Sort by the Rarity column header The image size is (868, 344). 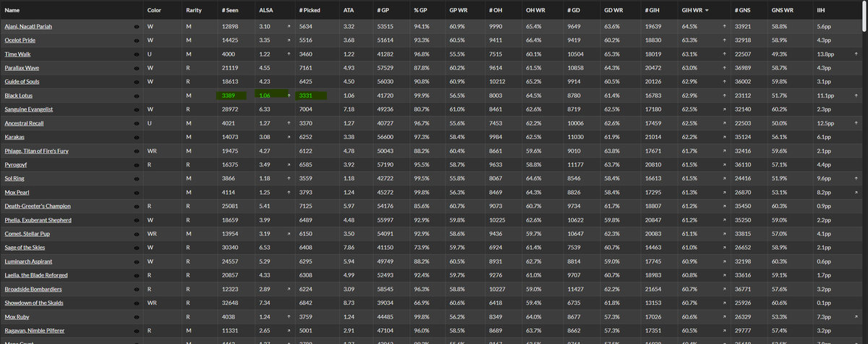pyautogui.click(x=194, y=11)
